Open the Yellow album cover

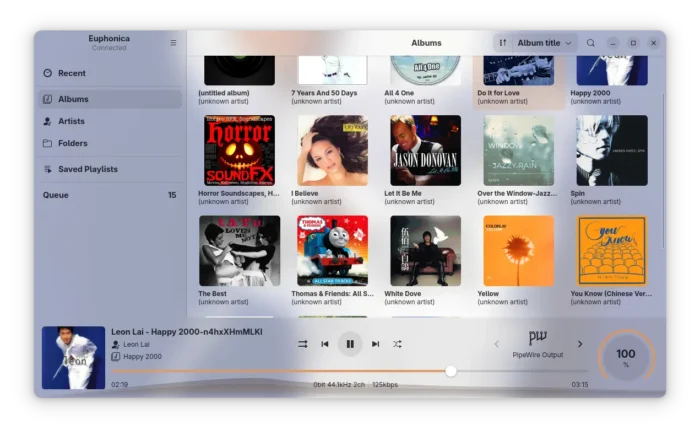point(519,251)
